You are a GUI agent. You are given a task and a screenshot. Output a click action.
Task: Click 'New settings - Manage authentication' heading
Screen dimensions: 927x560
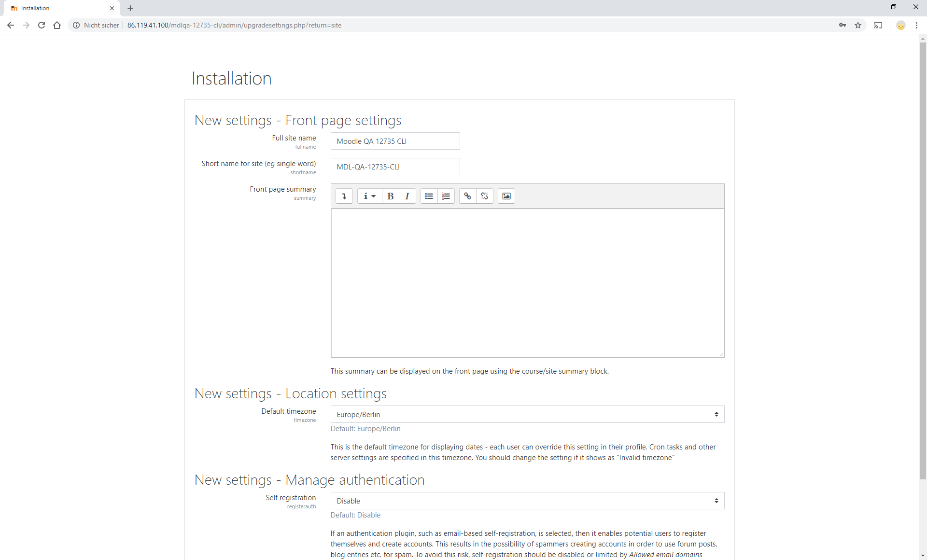[x=309, y=480]
